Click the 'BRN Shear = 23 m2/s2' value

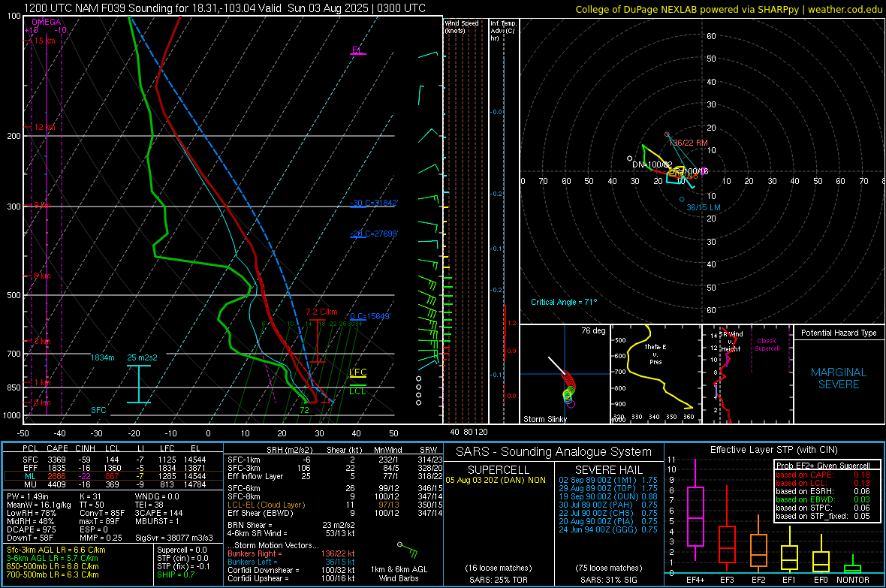click(291, 525)
